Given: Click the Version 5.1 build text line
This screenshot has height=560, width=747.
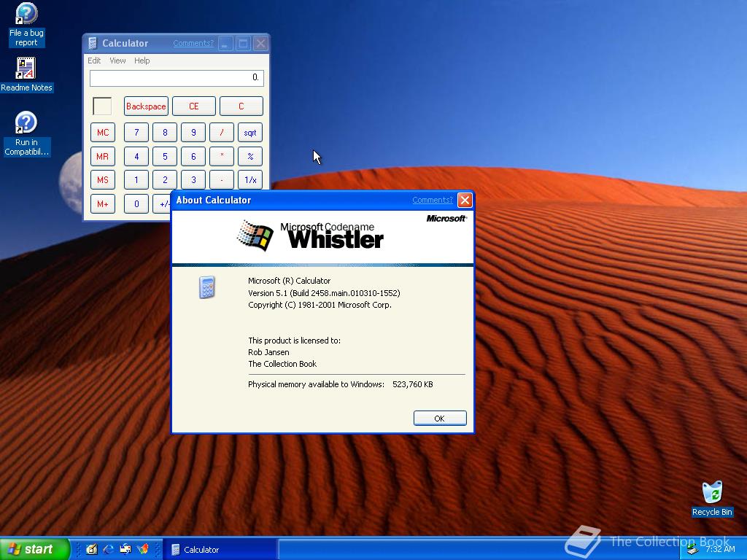Looking at the screenshot, I should tap(324, 293).
